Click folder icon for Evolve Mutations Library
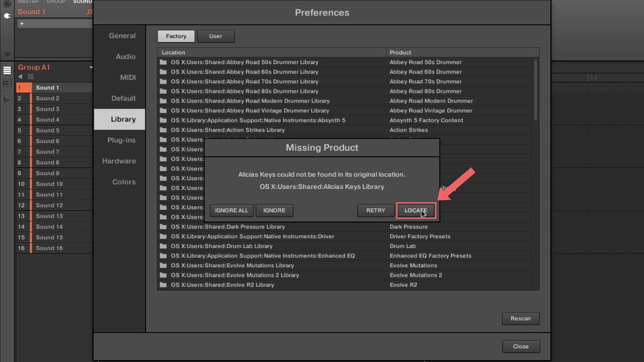The width and height of the screenshot is (644, 362). click(163, 265)
